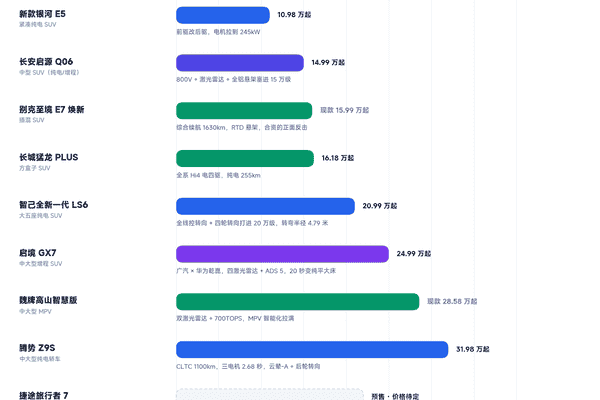The width and height of the screenshot is (600, 400).
Task: Click the blue 新款银河 E5 price bar
Action: 223,15
